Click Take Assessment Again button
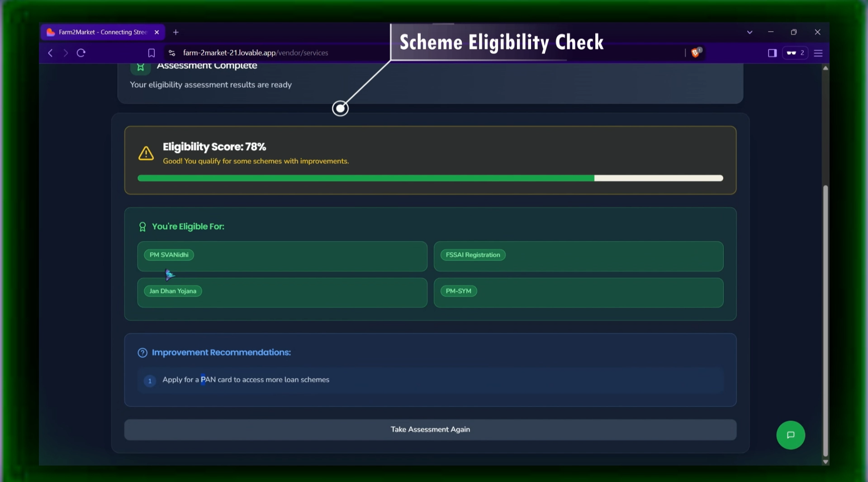868x482 pixels. tap(430, 430)
